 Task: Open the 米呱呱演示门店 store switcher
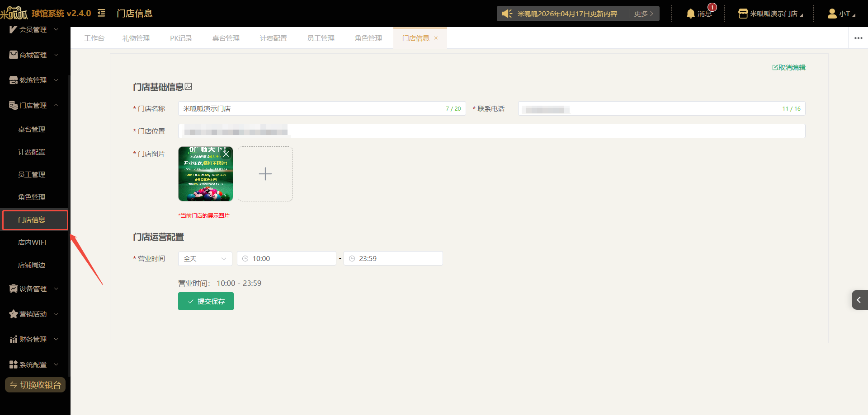tap(770, 14)
